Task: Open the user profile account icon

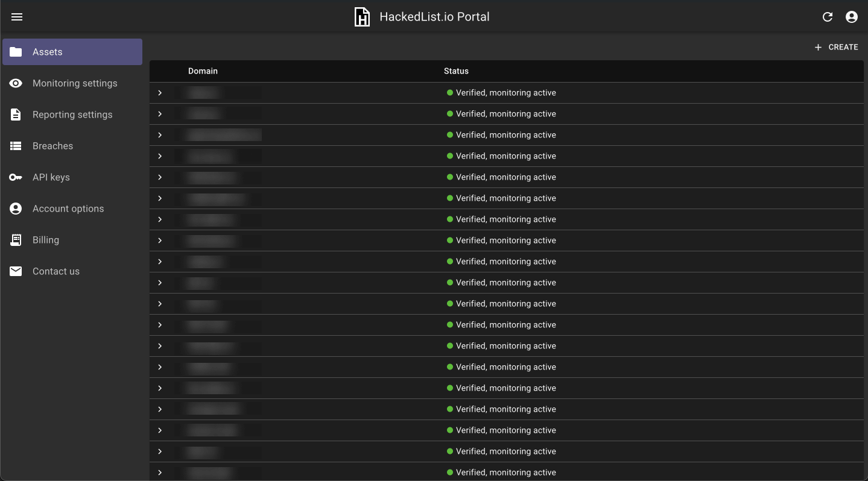Action: click(x=852, y=17)
